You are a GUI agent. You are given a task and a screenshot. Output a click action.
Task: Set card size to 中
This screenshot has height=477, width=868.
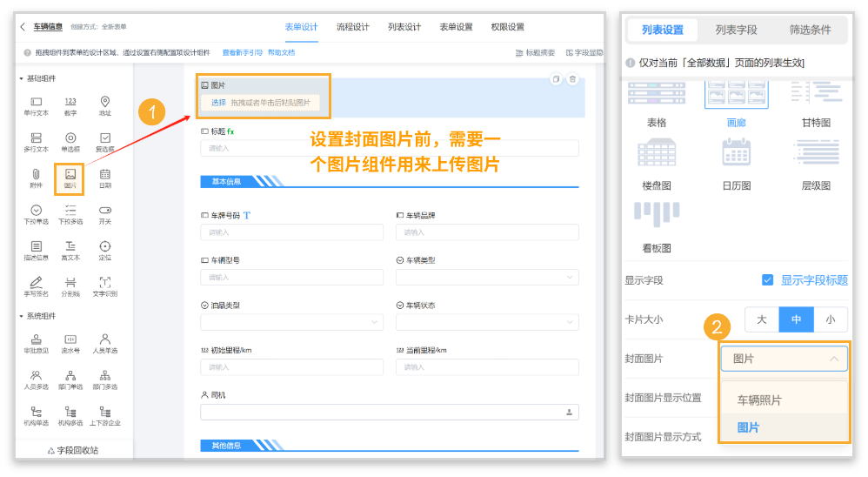tap(796, 319)
